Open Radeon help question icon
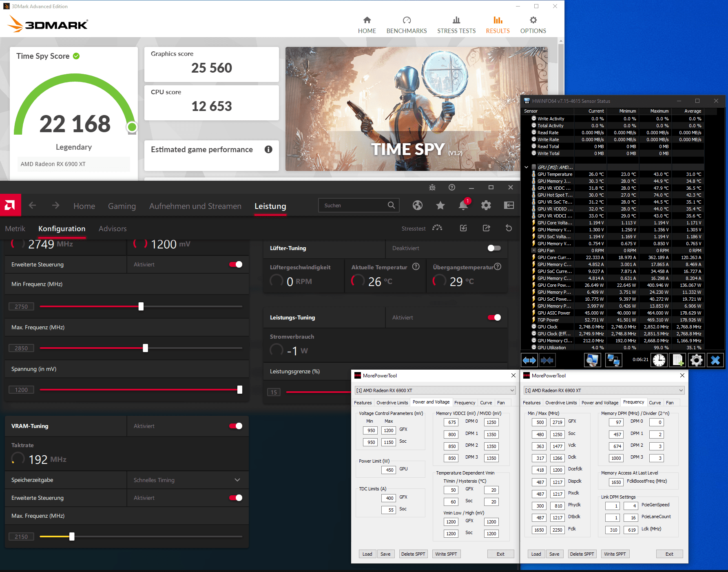 [x=451, y=187]
